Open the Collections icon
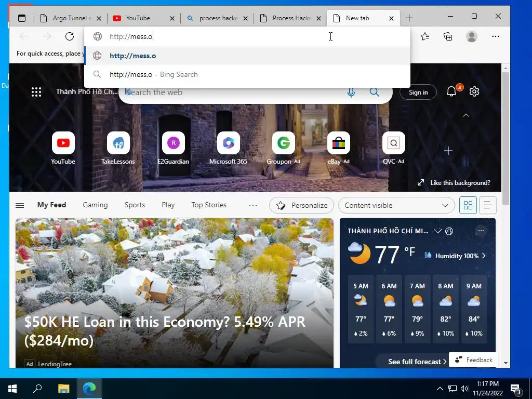The image size is (532, 399). point(448,36)
